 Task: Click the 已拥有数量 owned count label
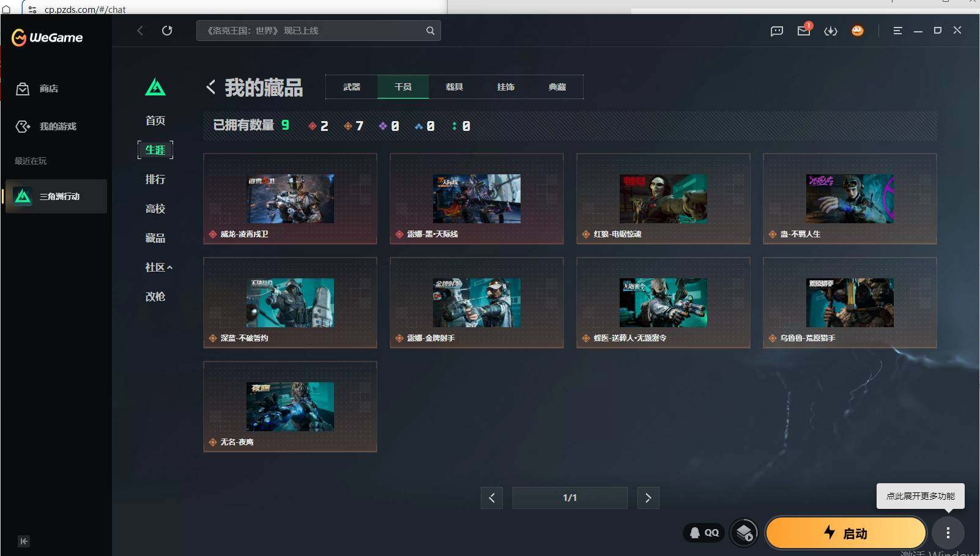[x=243, y=125]
